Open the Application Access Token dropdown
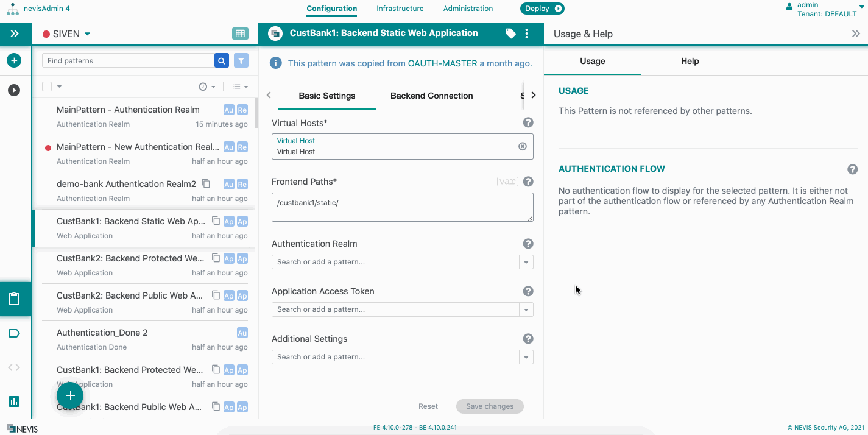 pyautogui.click(x=526, y=309)
